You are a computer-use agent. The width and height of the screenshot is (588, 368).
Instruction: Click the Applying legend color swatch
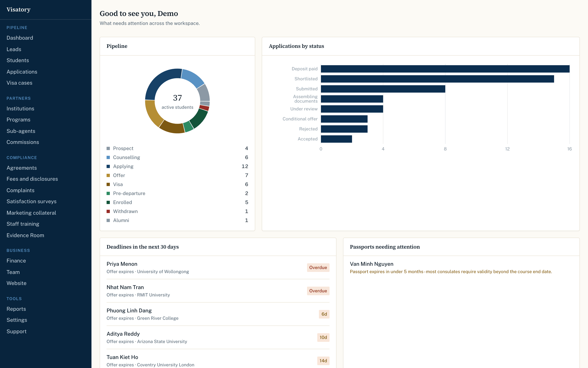coord(108,166)
